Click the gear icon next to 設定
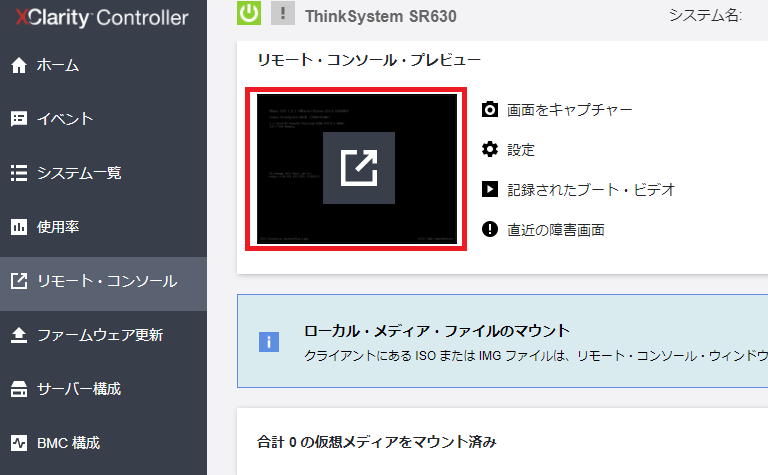The height and width of the screenshot is (475, 768). point(490,149)
